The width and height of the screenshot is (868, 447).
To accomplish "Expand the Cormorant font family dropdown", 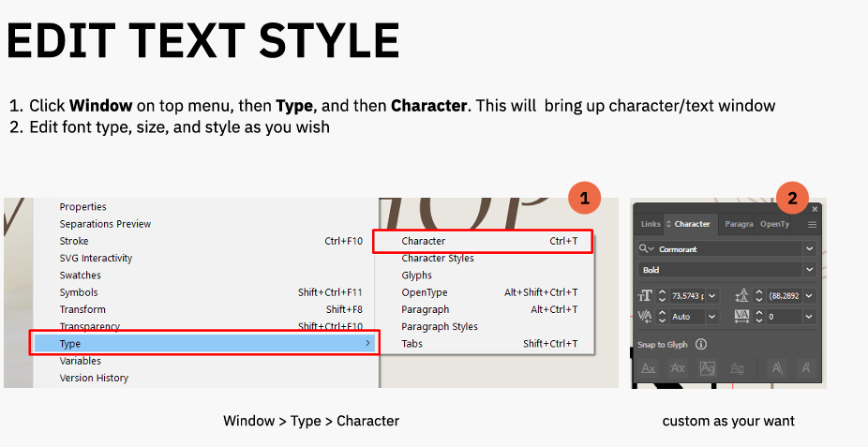I will 809,249.
